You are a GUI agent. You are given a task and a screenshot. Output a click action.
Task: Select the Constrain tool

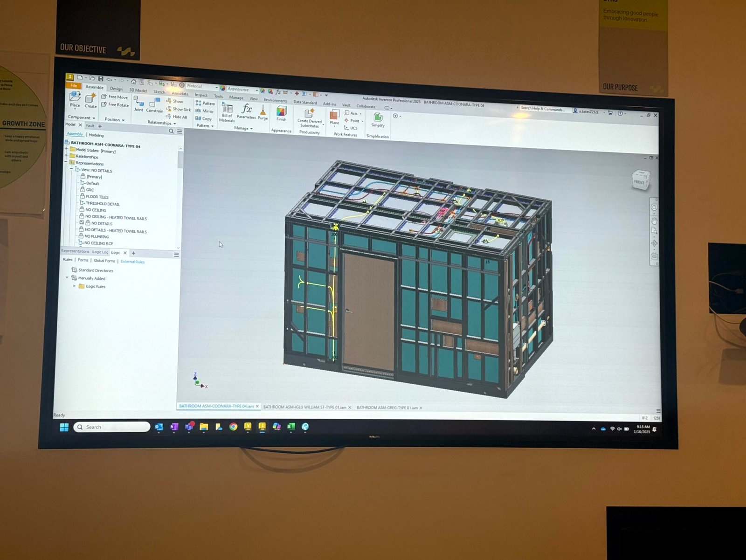154,104
